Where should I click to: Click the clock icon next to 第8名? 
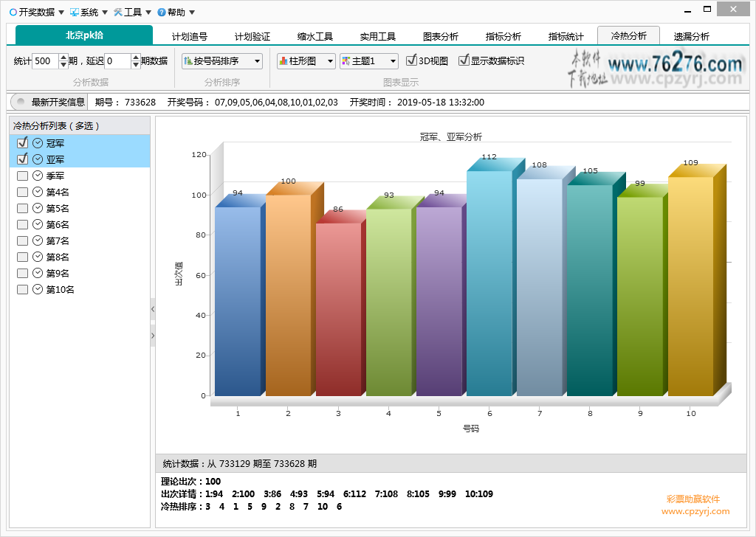38,257
